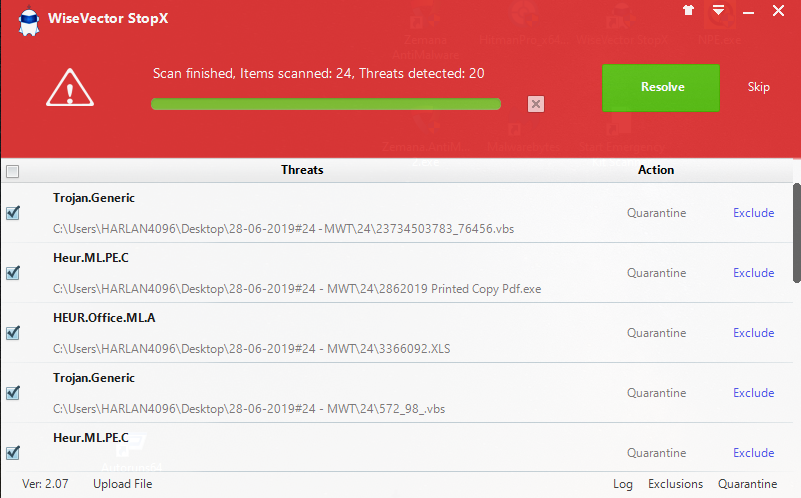Select the HEUR.Office.ML.A threat name
The width and height of the screenshot is (801, 498).
pos(104,318)
